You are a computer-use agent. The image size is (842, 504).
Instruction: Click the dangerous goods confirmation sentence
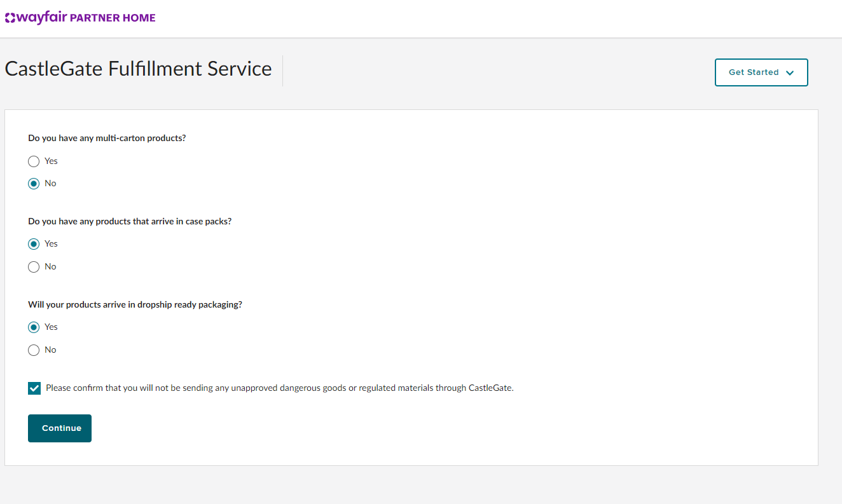coord(279,388)
